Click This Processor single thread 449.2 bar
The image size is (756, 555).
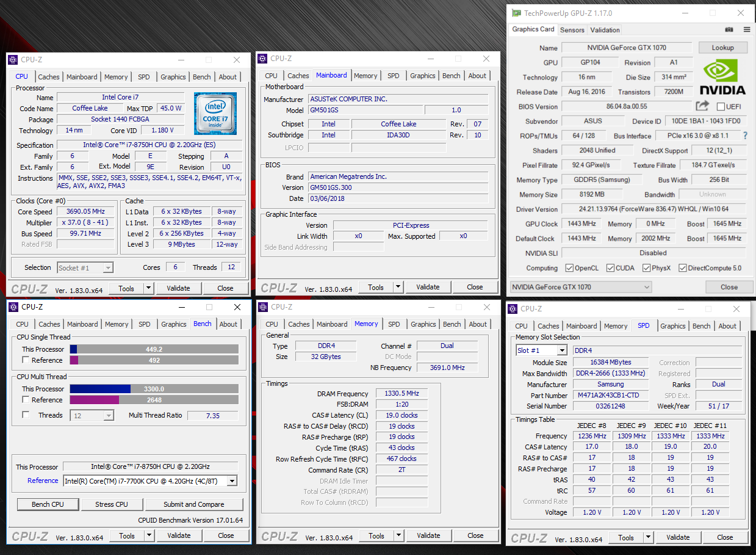pyautogui.click(x=154, y=349)
